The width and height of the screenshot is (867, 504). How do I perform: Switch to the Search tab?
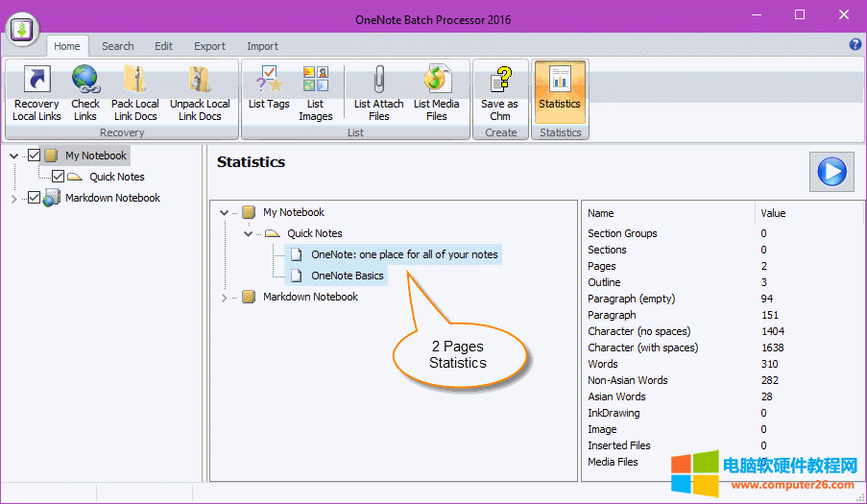pos(118,46)
